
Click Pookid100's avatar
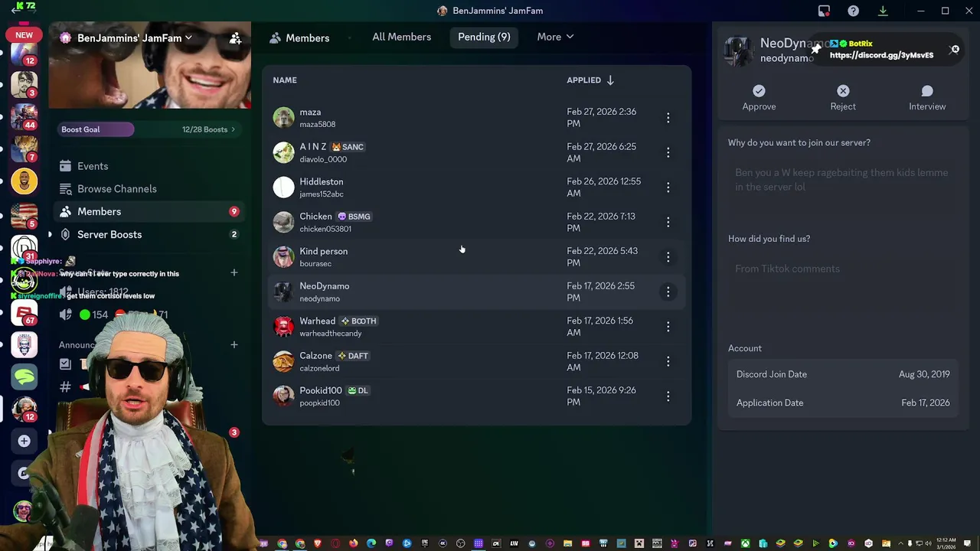tap(283, 396)
